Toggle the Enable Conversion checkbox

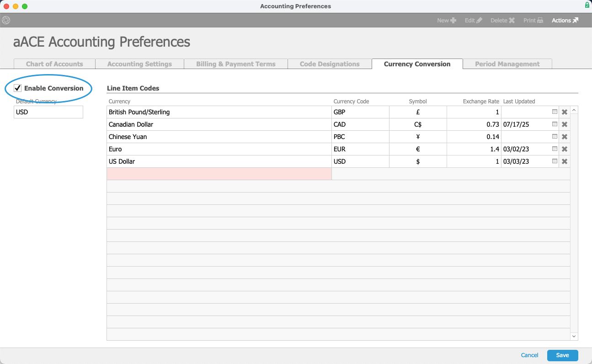pyautogui.click(x=18, y=88)
